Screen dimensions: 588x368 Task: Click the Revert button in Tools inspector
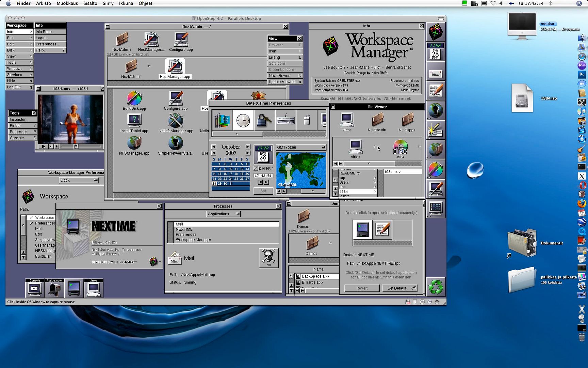click(x=362, y=288)
